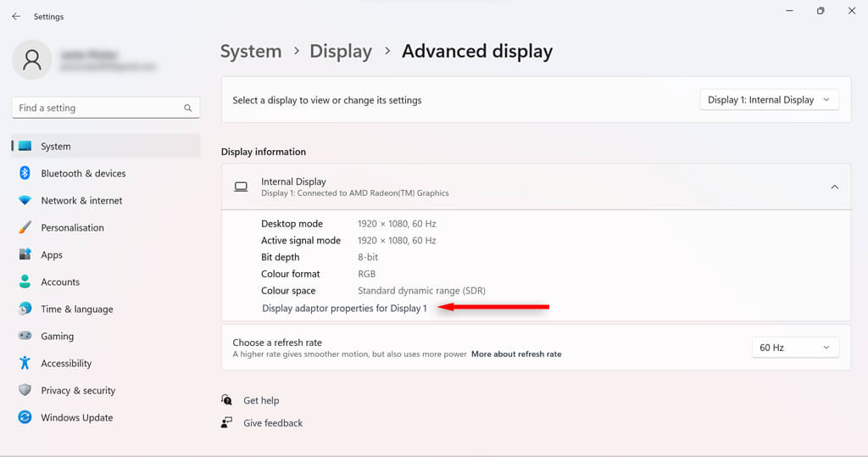Select System in the sidebar
The height and width of the screenshot is (457, 868).
[x=56, y=146]
